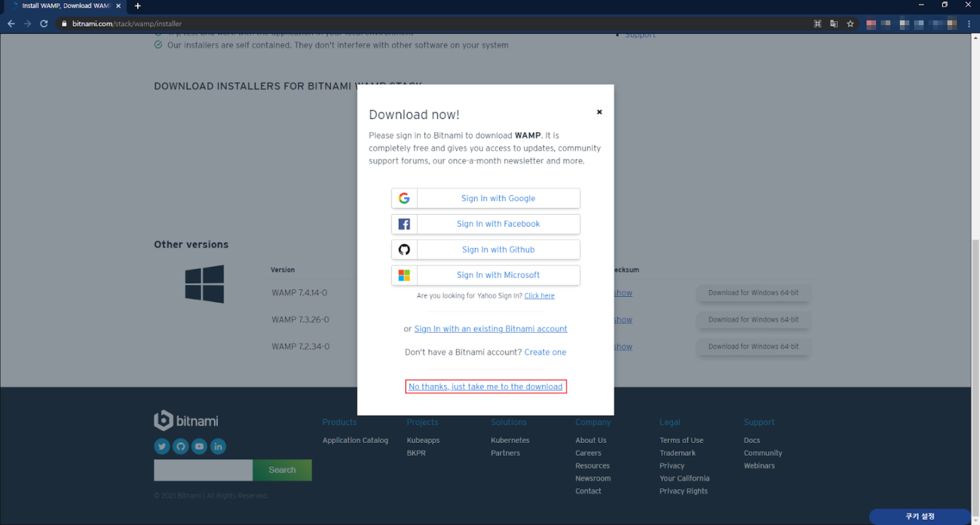This screenshot has width=980, height=525.
Task: Open Bitnami's Github icon in footer
Action: [180, 446]
